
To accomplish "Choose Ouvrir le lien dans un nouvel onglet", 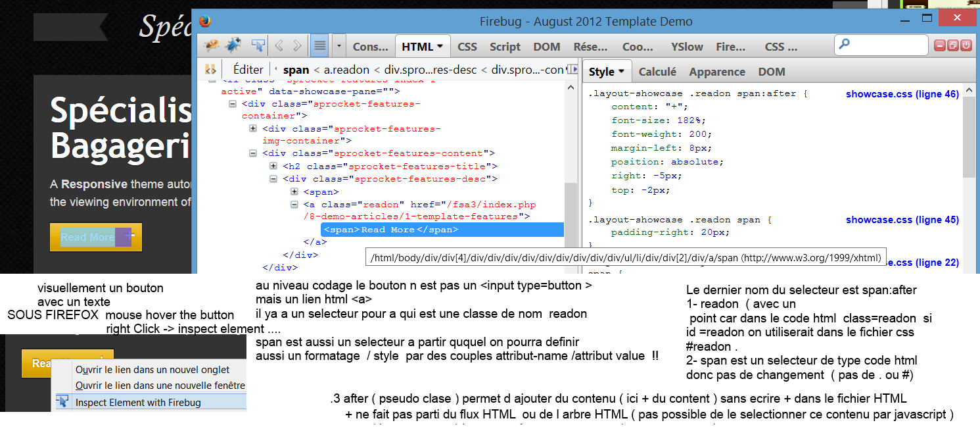I will (152, 369).
